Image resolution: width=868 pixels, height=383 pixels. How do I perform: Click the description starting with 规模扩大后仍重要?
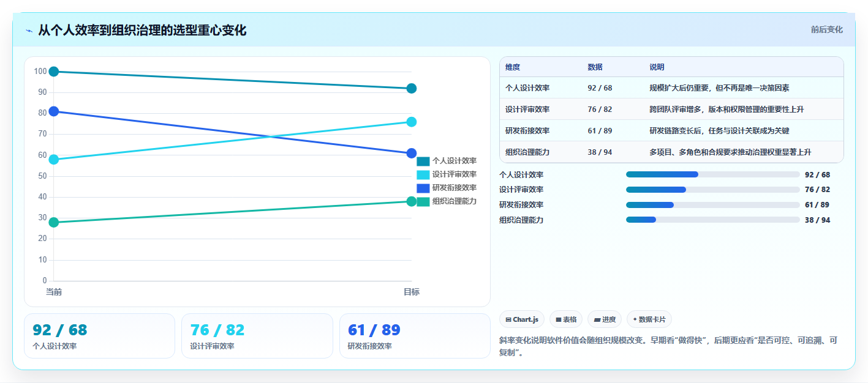719,88
